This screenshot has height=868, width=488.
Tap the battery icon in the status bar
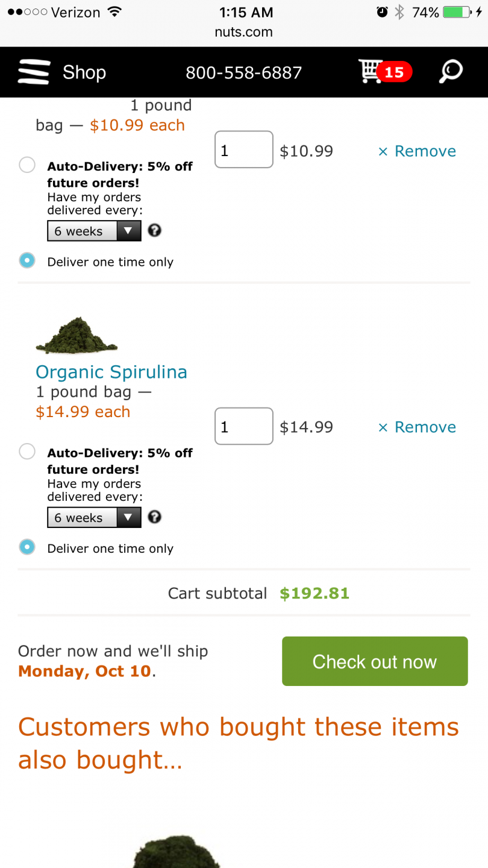pyautogui.click(x=458, y=12)
